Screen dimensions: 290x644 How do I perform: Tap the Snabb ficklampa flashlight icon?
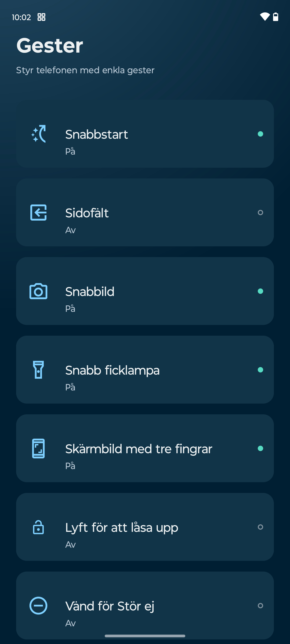coord(38,370)
